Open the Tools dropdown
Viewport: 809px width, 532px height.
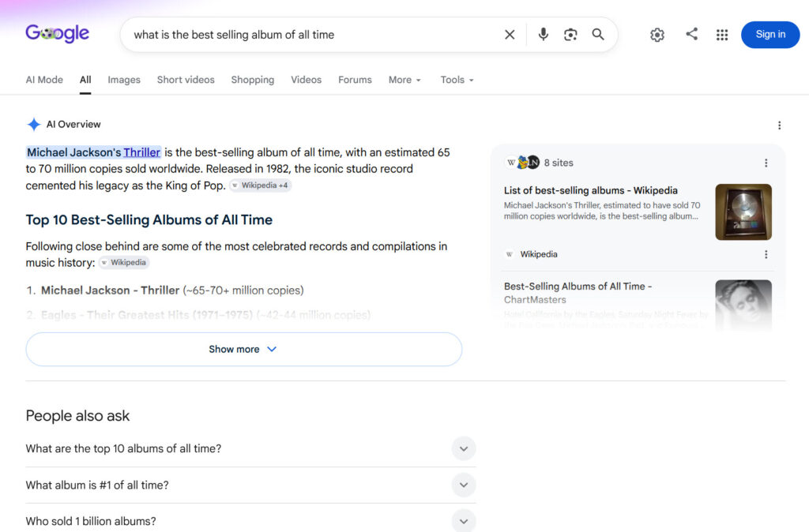[457, 80]
